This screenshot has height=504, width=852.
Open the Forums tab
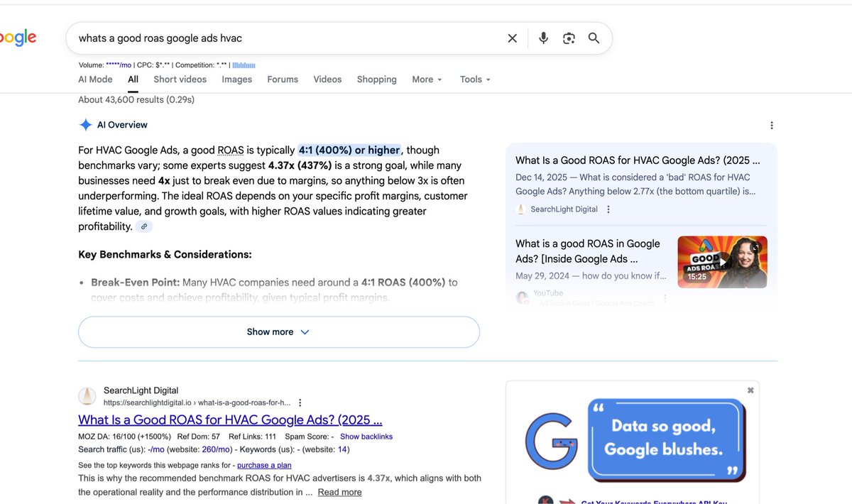pyautogui.click(x=283, y=80)
